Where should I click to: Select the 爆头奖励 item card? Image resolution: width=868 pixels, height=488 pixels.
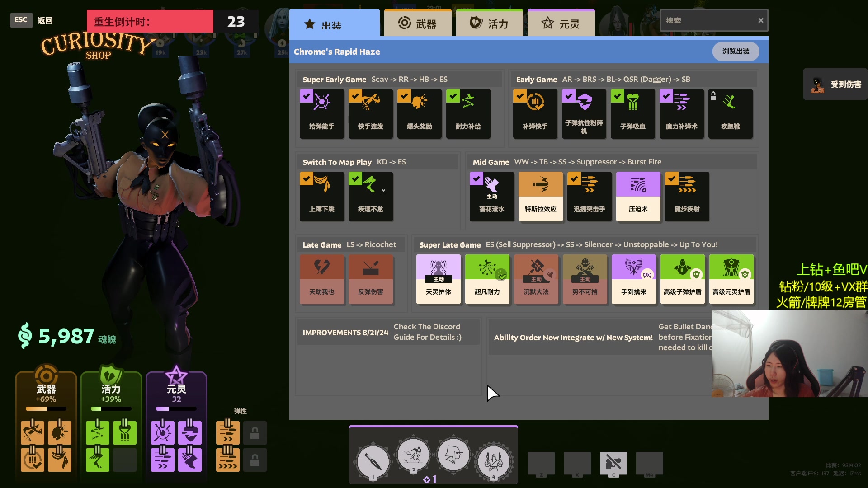pos(419,114)
